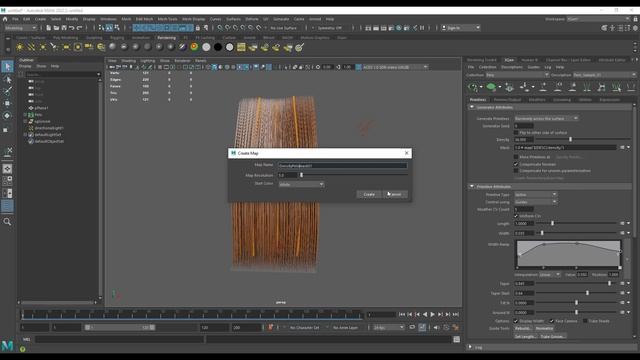Click the redo arrow icon
Viewport: 640px width, 360px height.
(80, 28)
